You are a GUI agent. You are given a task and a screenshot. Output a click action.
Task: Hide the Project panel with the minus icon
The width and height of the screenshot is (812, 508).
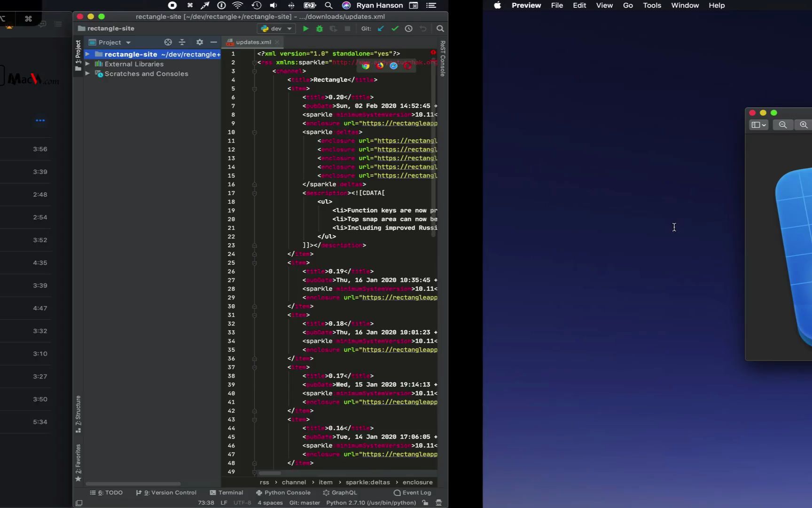click(213, 42)
